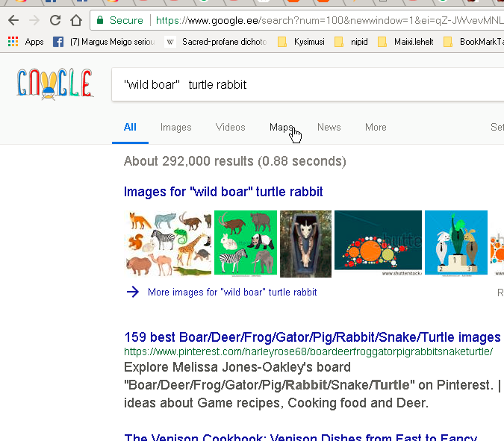Image resolution: width=504 pixels, height=441 pixels.
Task: Click the browser back arrow
Action: [13, 21]
